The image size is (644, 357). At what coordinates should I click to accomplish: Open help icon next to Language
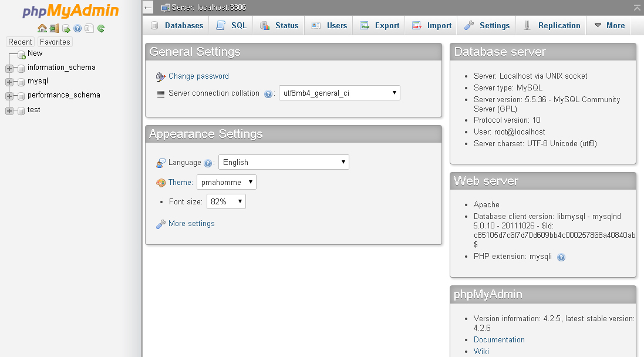tap(208, 163)
